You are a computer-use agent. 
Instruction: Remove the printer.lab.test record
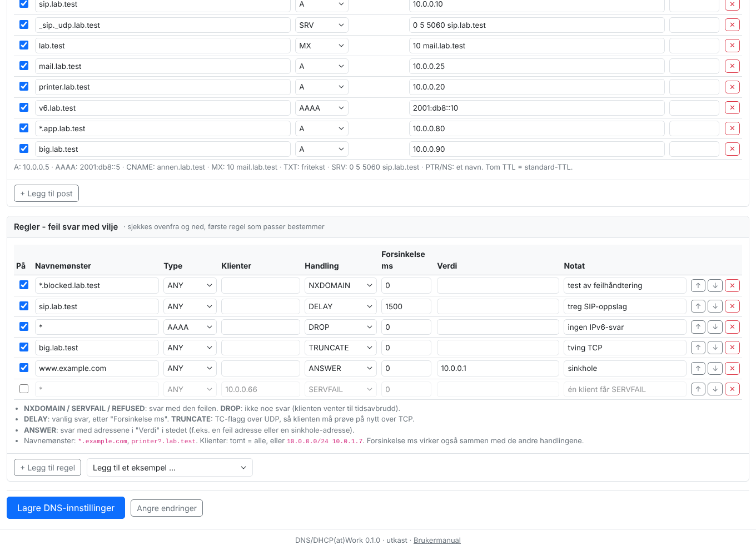point(732,87)
